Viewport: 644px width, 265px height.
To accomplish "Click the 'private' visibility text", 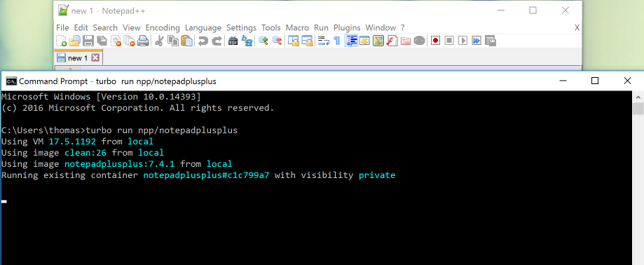I will pos(377,175).
